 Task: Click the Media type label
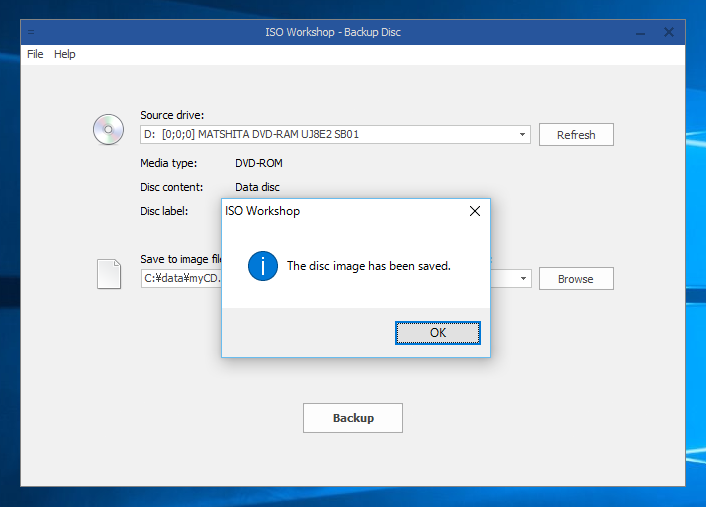pyautogui.click(x=168, y=163)
